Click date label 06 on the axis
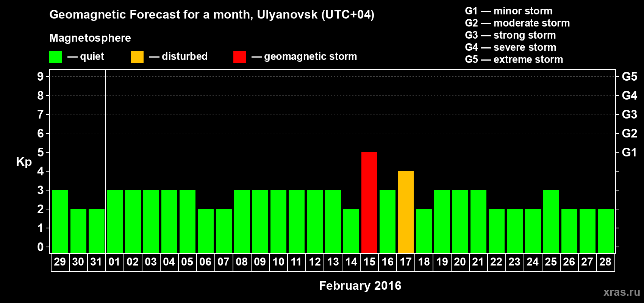 click(x=205, y=262)
